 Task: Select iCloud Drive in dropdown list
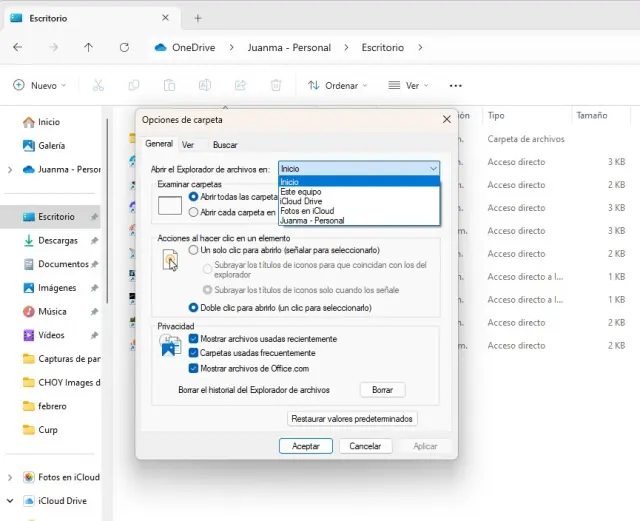coord(304,201)
